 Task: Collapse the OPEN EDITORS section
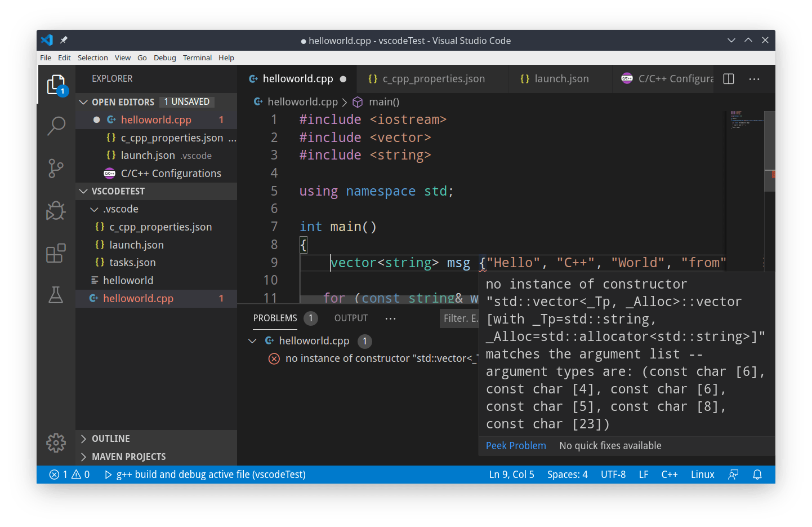click(x=157, y=102)
